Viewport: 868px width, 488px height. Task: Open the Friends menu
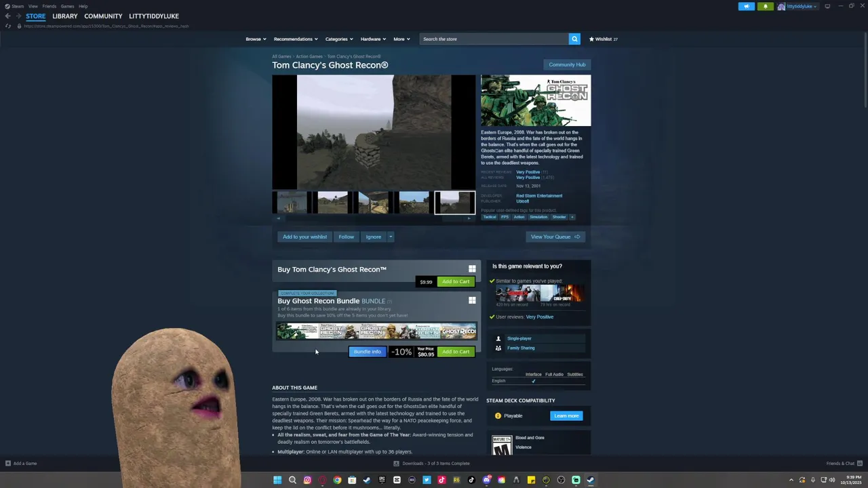(x=50, y=6)
